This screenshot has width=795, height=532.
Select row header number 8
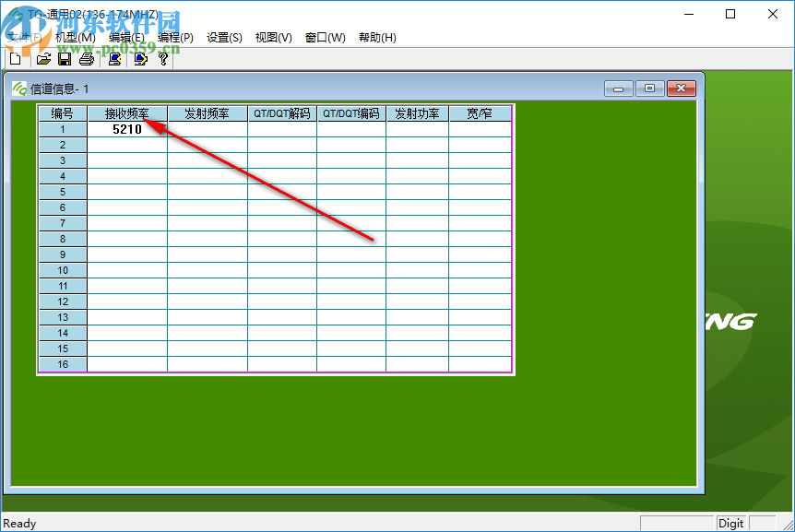tap(63, 239)
